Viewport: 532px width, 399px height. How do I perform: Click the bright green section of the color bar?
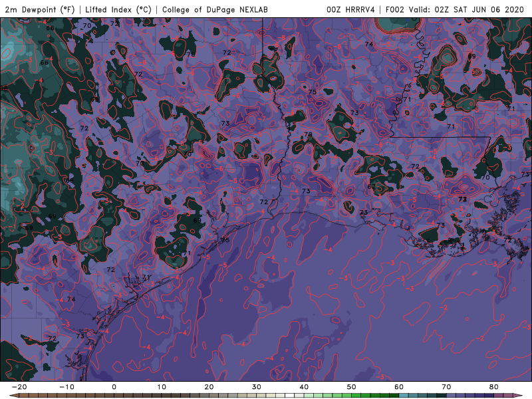[356, 396]
